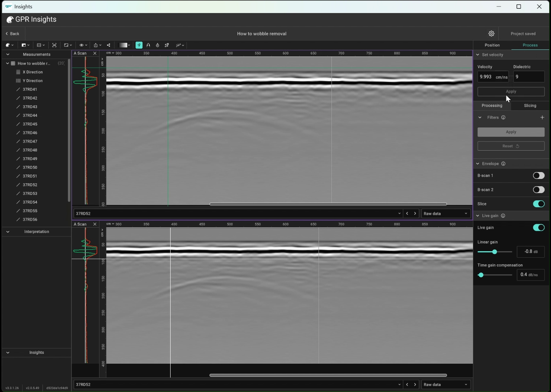Click the Apply button under Set velocity
551x392 pixels.
coord(511,91)
